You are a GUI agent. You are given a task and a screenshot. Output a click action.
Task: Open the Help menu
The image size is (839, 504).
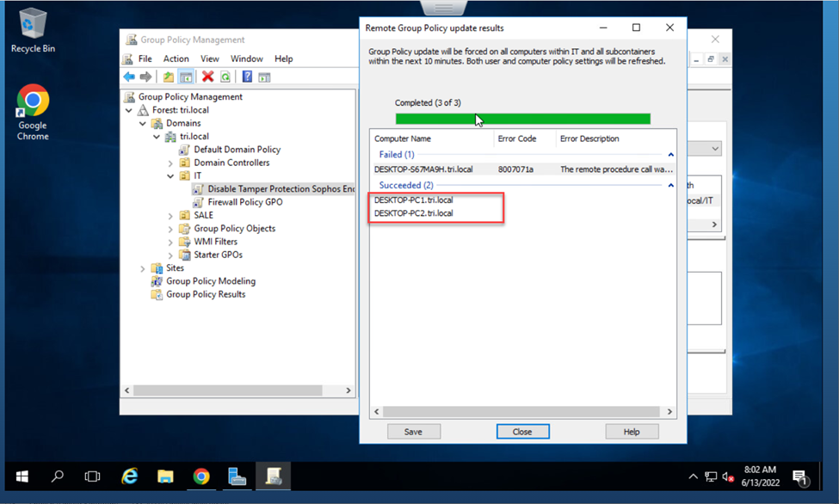pos(284,58)
